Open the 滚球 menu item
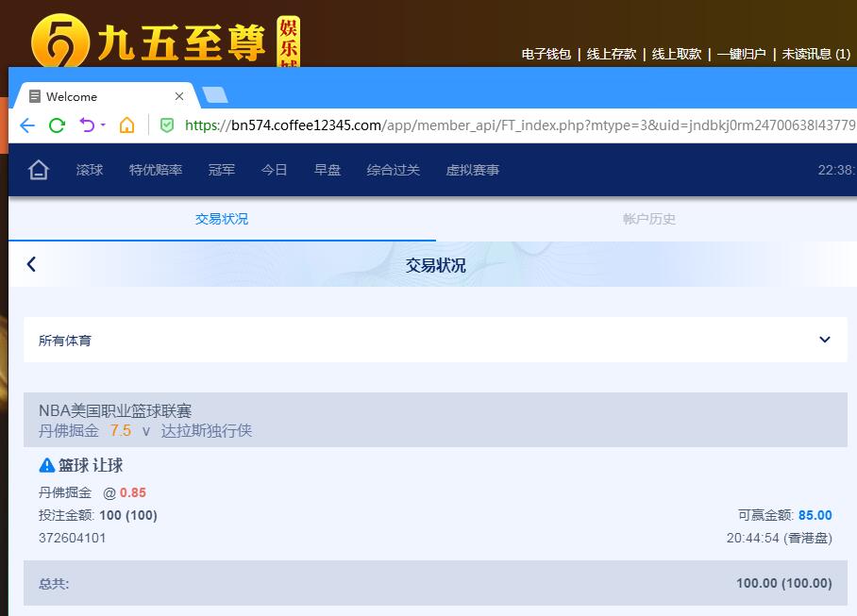857x616 pixels. pyautogui.click(x=90, y=170)
